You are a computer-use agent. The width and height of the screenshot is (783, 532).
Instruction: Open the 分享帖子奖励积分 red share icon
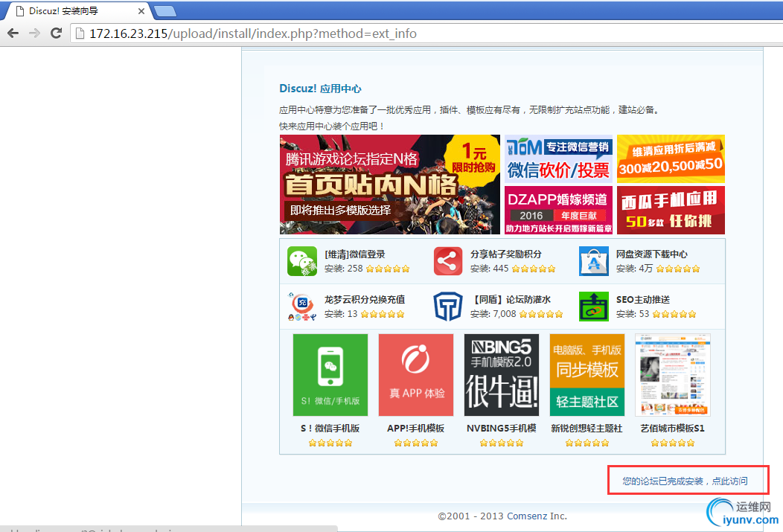click(x=448, y=261)
